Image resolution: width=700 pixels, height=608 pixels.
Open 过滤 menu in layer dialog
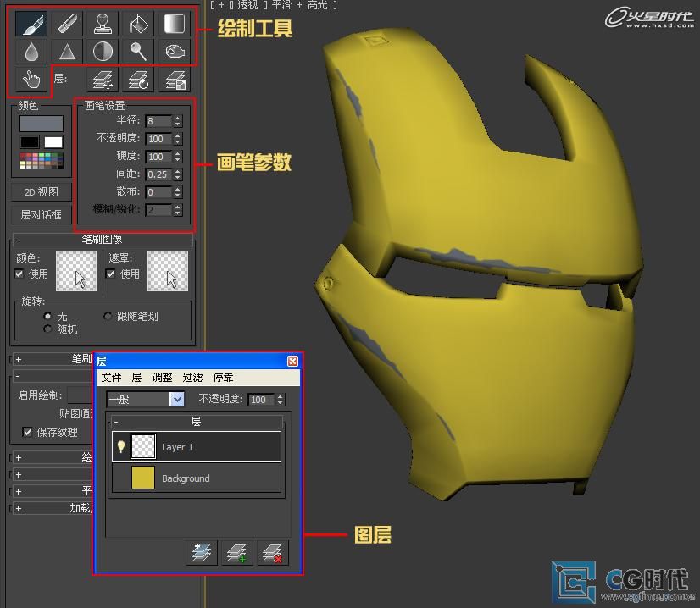pos(192,378)
